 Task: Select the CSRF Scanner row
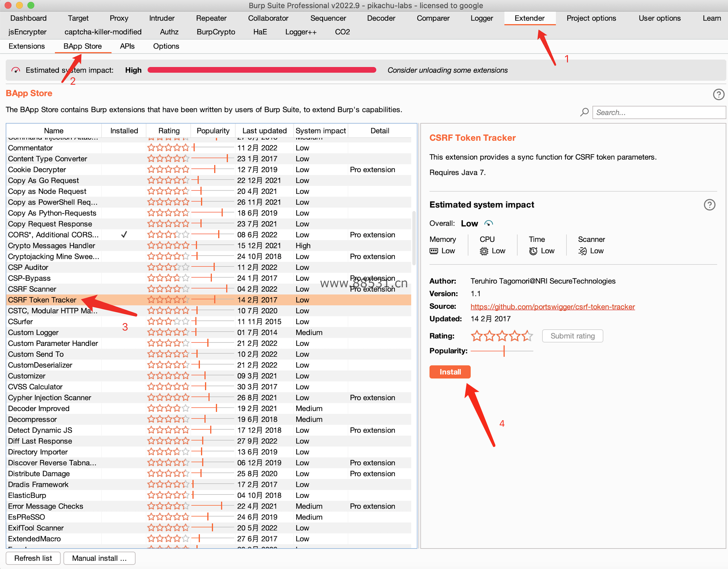point(209,289)
